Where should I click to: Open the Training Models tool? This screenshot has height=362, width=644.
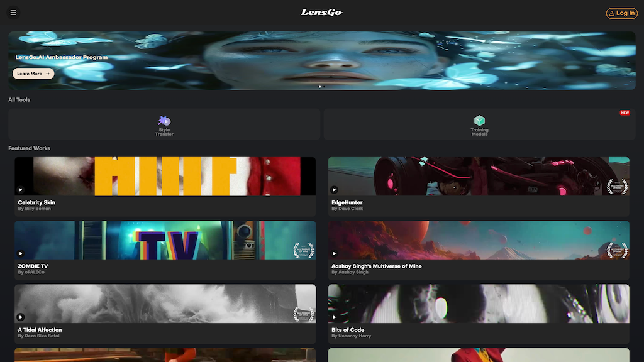[479, 124]
